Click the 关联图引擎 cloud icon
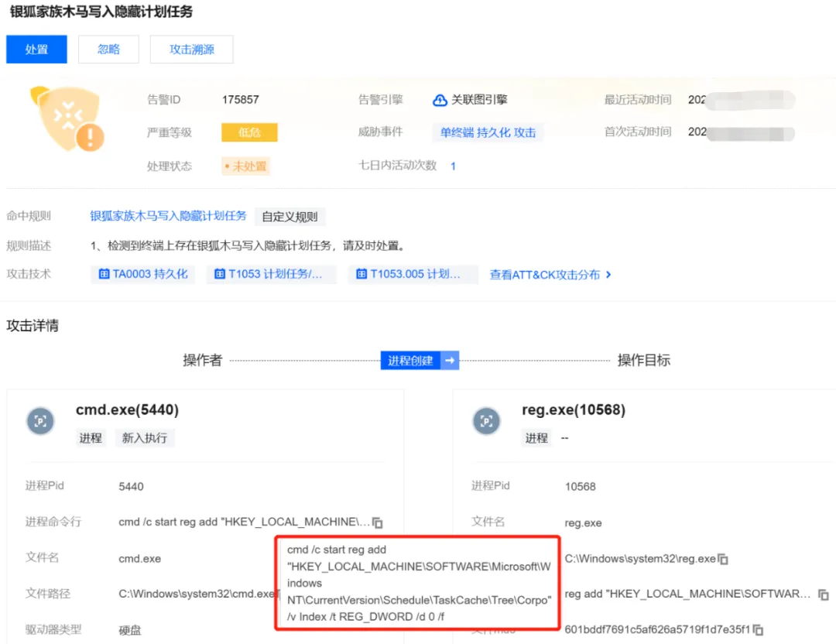836x644 pixels. [x=440, y=100]
